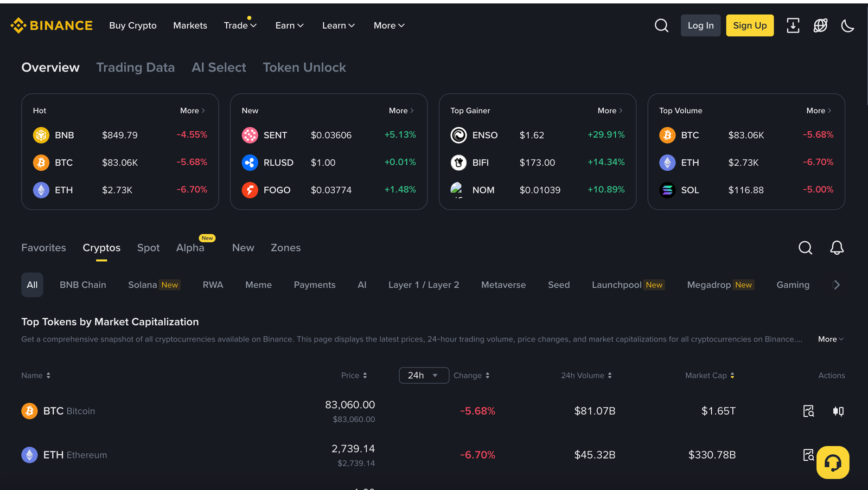
Task: Click the audio announcement icon in the BTC row
Action: click(838, 411)
